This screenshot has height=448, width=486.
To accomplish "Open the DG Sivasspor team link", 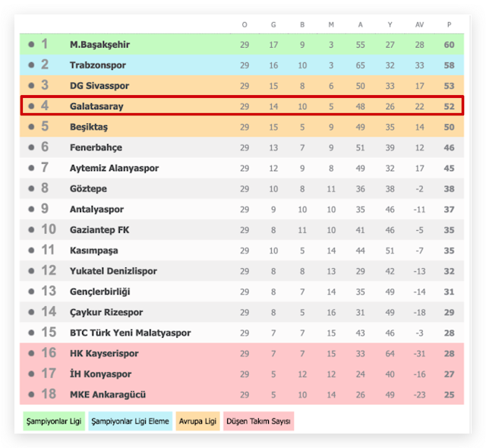I will click(x=99, y=86).
